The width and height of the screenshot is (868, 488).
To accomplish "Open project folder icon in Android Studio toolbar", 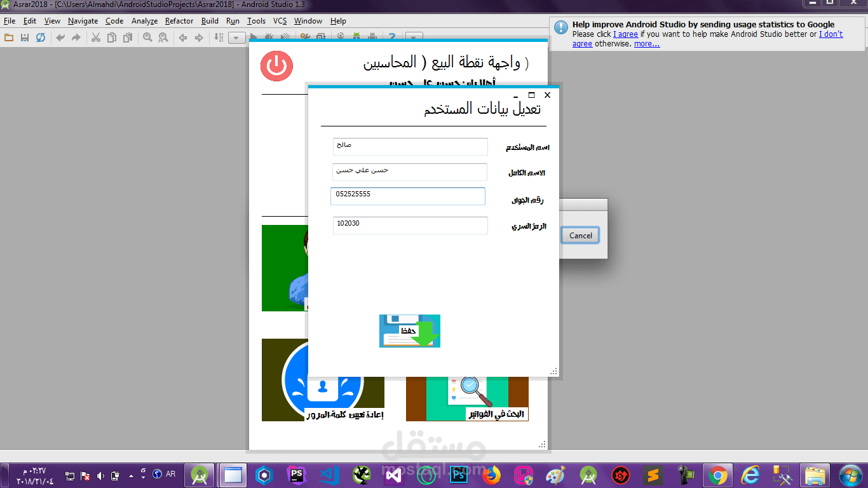I will click(x=9, y=37).
